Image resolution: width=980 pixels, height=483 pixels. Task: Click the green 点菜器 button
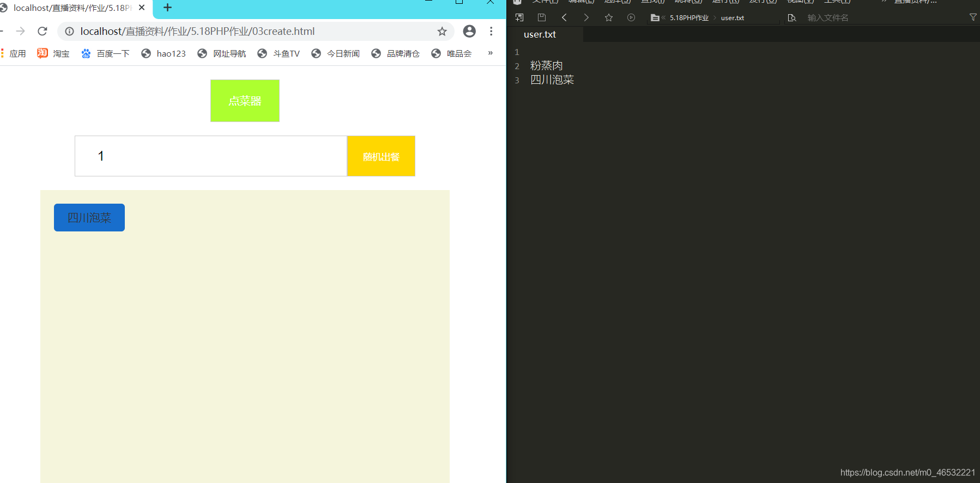coord(245,101)
